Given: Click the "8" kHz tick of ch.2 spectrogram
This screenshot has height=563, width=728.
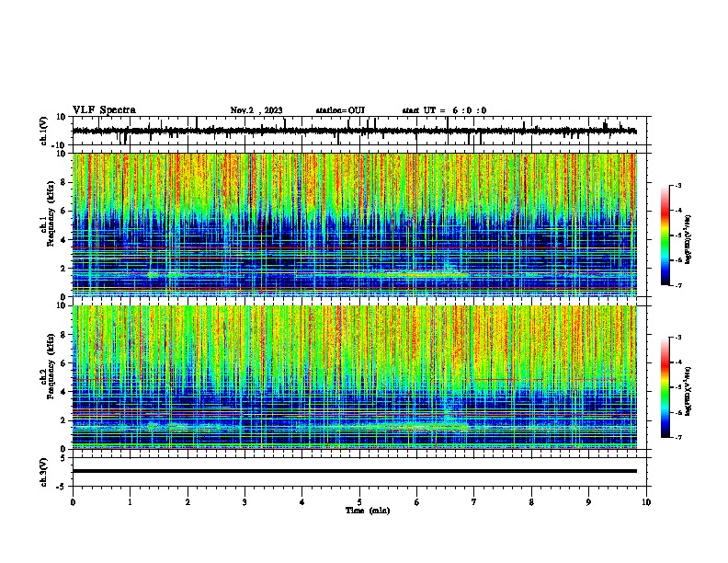Looking at the screenshot, I should pyautogui.click(x=63, y=335).
